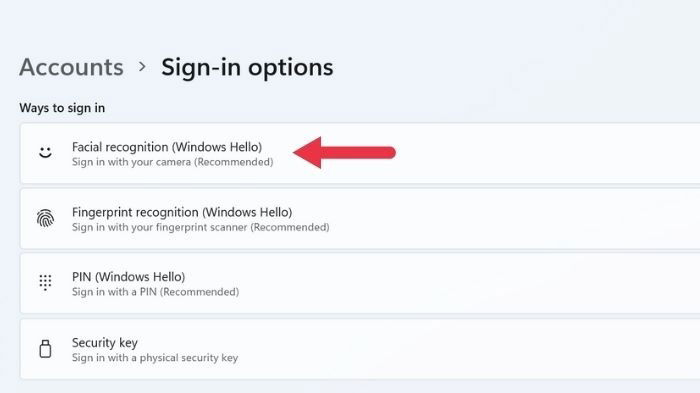Click the PIN keypad dots icon
700x393 pixels.
[x=45, y=283]
